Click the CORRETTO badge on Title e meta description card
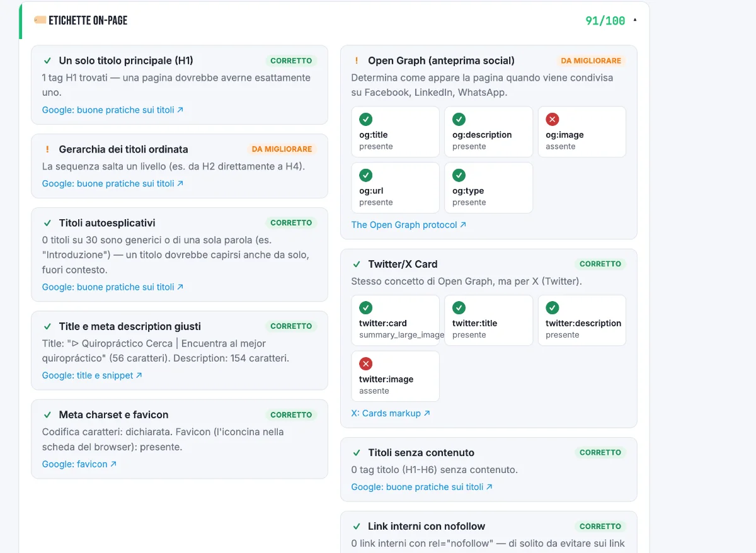 click(x=291, y=326)
